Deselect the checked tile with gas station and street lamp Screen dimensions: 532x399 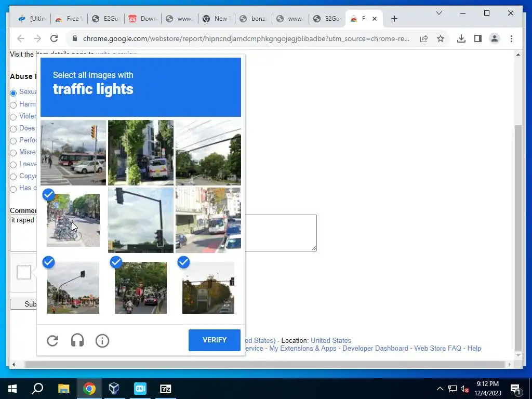73,288
